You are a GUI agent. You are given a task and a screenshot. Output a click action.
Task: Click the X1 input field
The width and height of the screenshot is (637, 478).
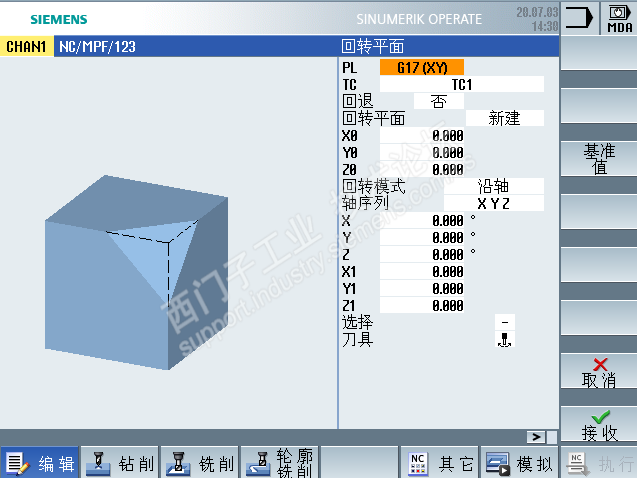(422, 271)
